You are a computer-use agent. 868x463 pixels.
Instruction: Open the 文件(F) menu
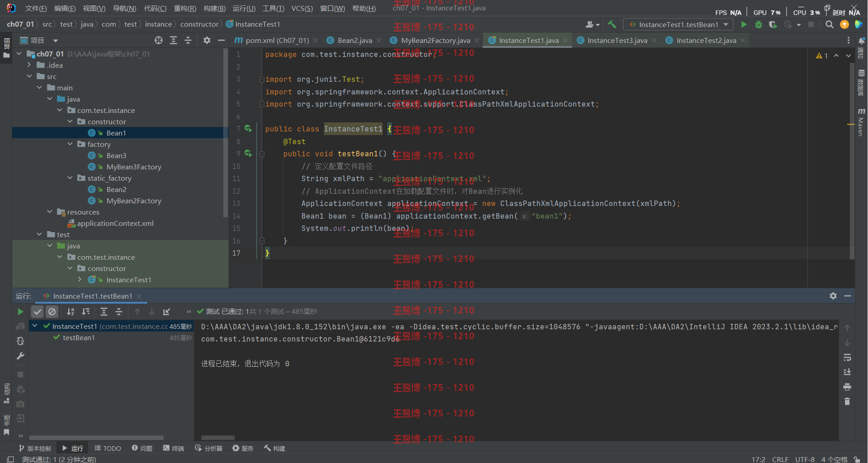[36, 9]
